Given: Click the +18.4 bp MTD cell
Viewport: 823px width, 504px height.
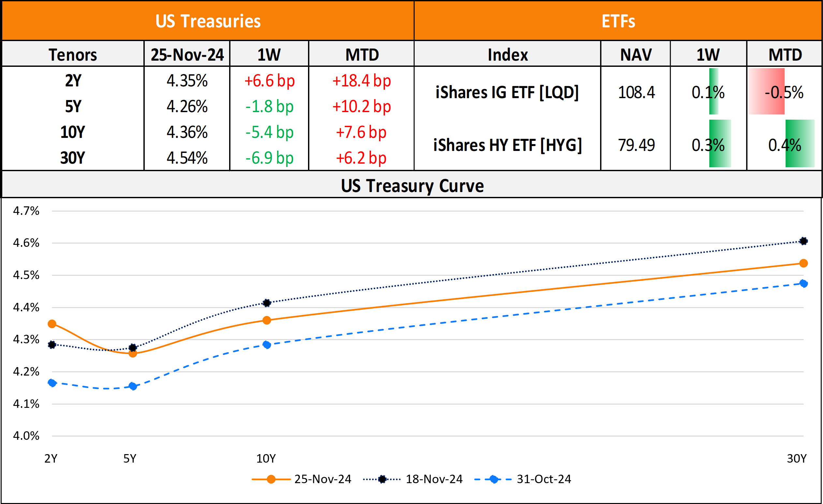Looking at the screenshot, I should click(361, 81).
